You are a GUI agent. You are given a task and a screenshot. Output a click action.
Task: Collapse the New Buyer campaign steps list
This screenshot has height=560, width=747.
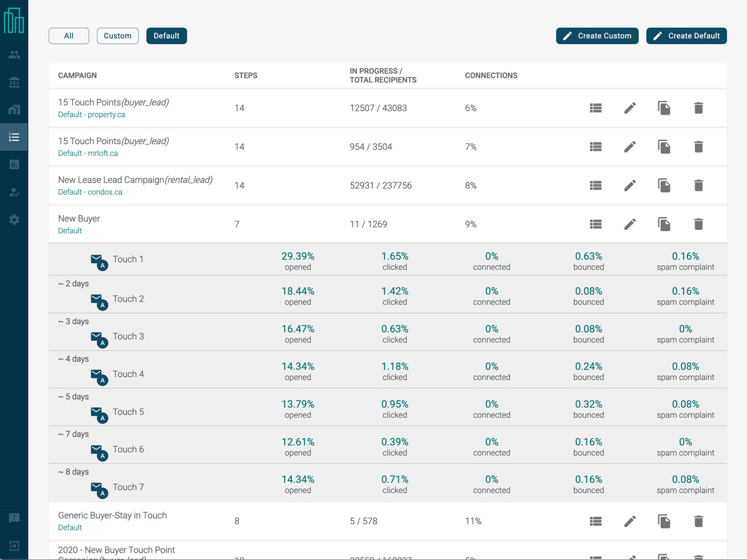point(595,224)
